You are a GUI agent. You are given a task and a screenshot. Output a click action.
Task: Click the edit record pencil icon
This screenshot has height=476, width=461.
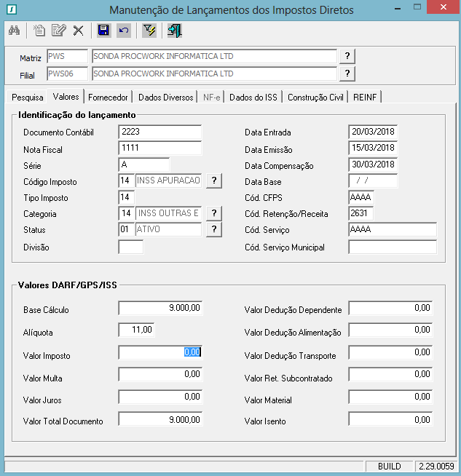point(59,31)
